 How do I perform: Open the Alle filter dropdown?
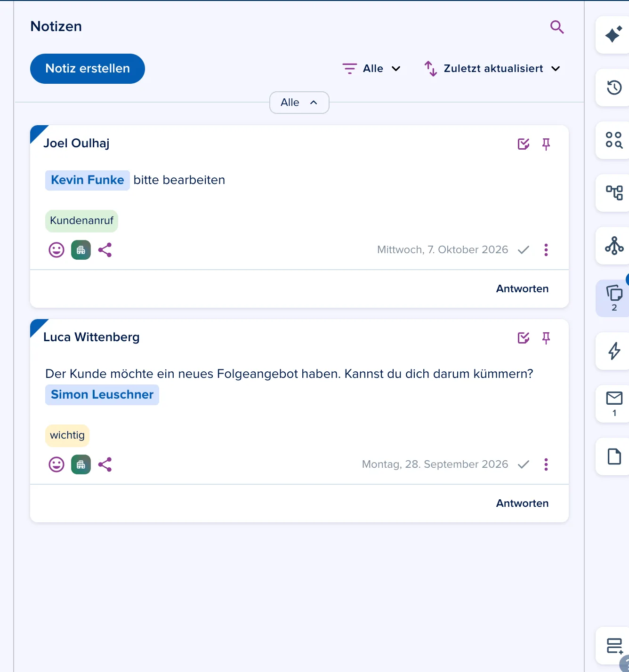tap(371, 69)
